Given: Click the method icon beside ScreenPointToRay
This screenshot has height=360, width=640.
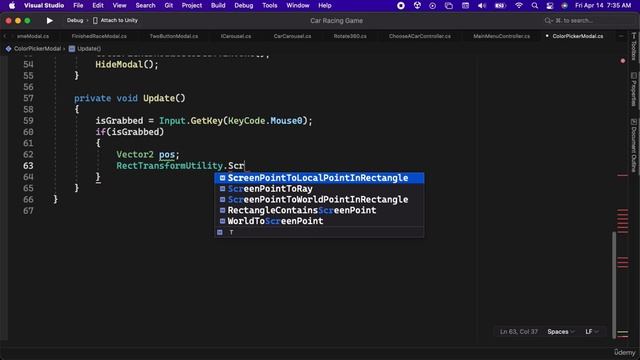Looking at the screenshot, I should 222,189.
